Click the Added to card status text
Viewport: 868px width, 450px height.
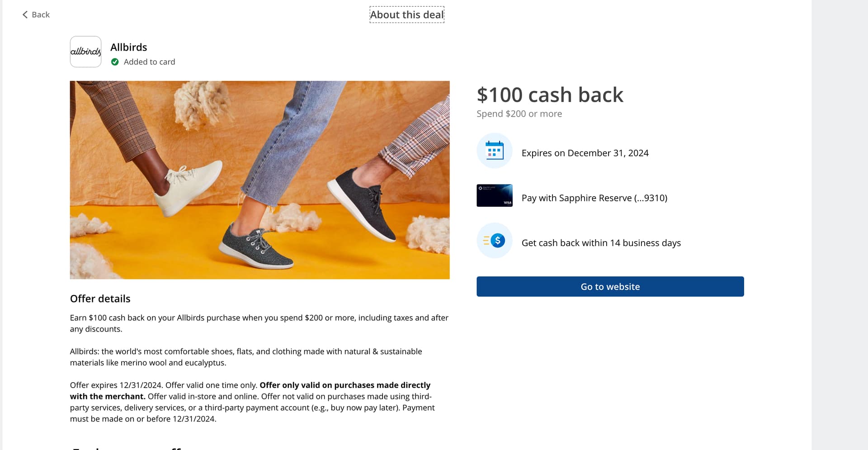[149, 62]
